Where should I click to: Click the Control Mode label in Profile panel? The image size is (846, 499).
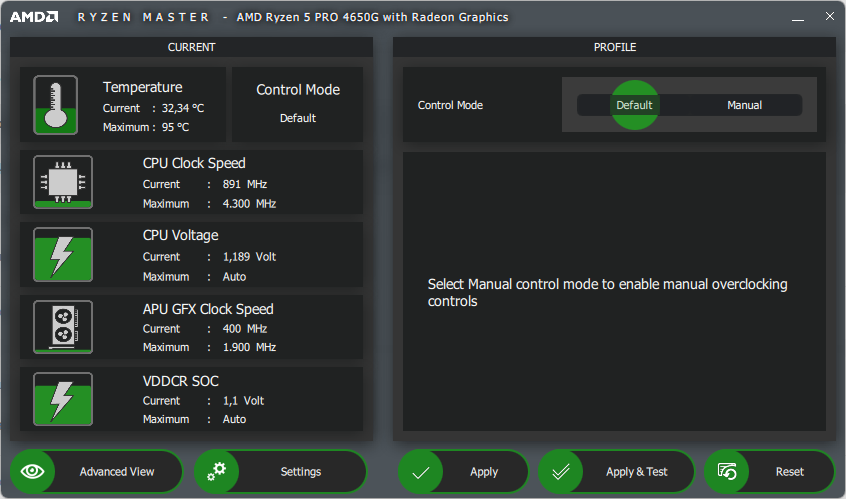click(x=450, y=105)
